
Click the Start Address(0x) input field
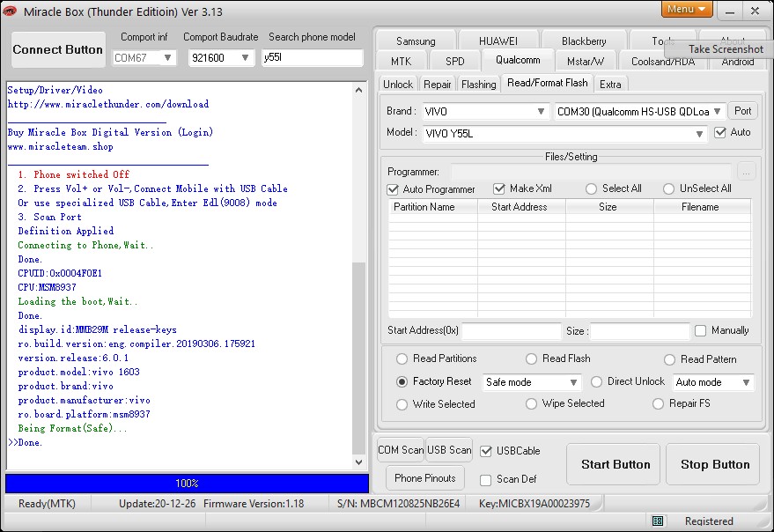(x=512, y=331)
